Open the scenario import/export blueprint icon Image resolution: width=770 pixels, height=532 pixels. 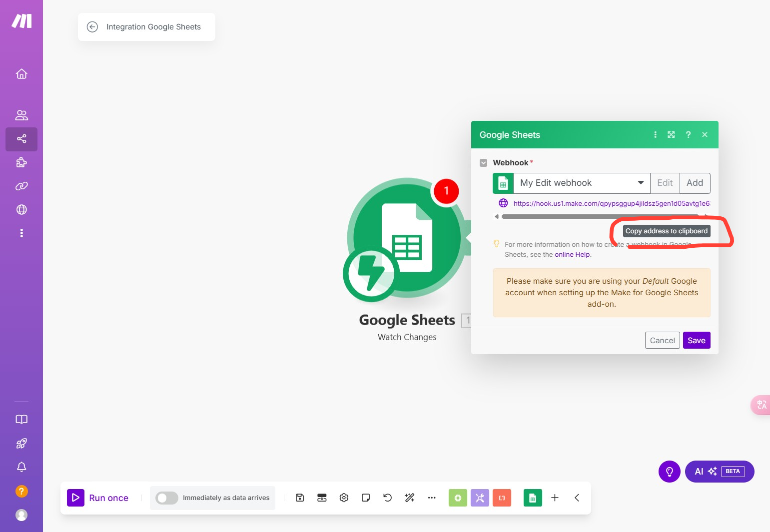(x=322, y=498)
